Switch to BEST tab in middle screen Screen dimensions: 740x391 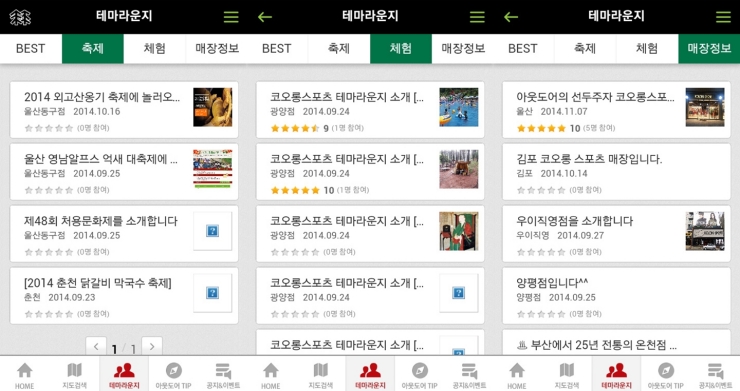point(277,48)
